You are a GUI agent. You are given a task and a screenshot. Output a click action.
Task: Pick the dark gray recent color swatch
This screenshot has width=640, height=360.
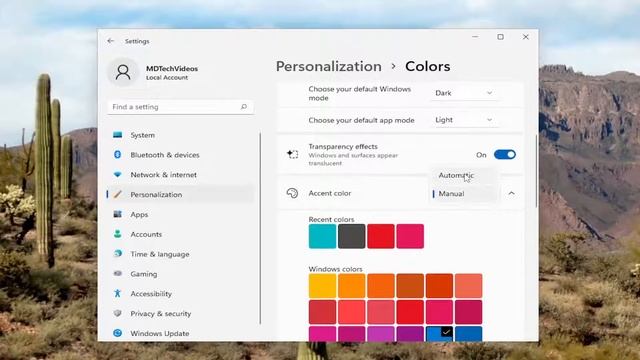[351, 236]
